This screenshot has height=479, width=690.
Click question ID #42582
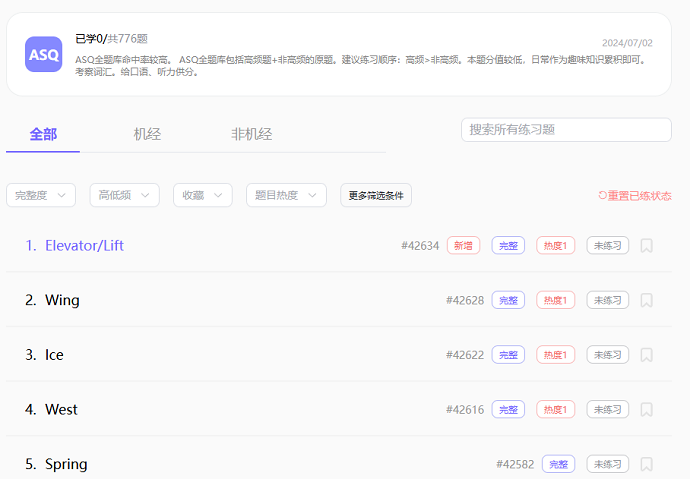(x=515, y=464)
